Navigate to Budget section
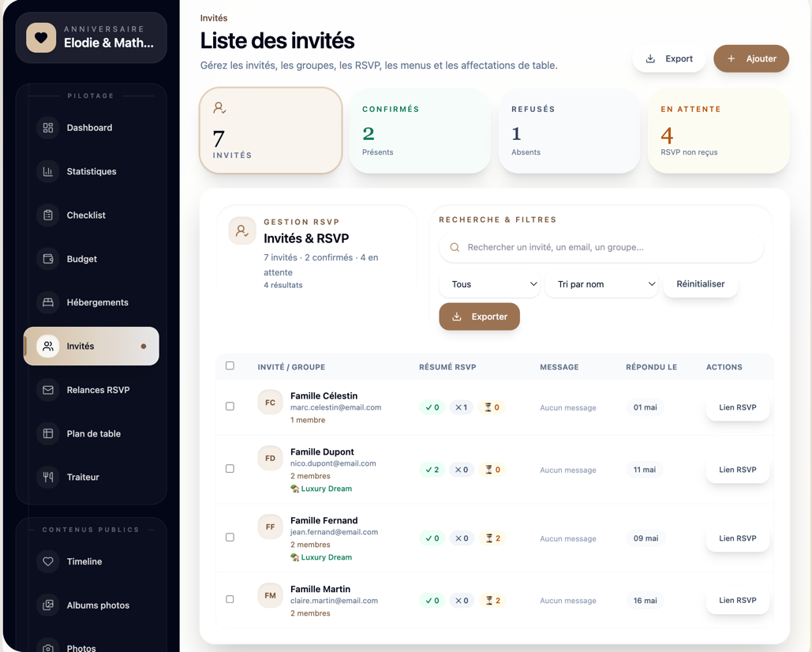This screenshot has height=652, width=812. click(x=92, y=259)
